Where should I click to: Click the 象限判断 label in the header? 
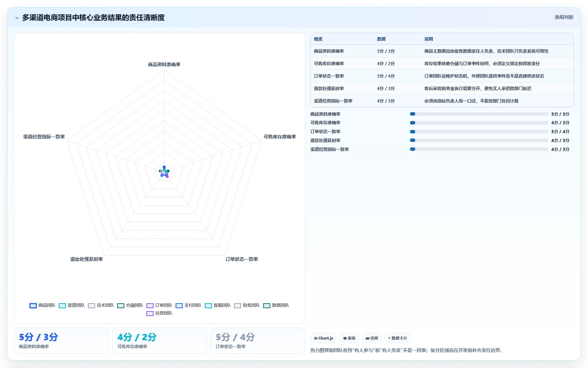click(x=564, y=17)
